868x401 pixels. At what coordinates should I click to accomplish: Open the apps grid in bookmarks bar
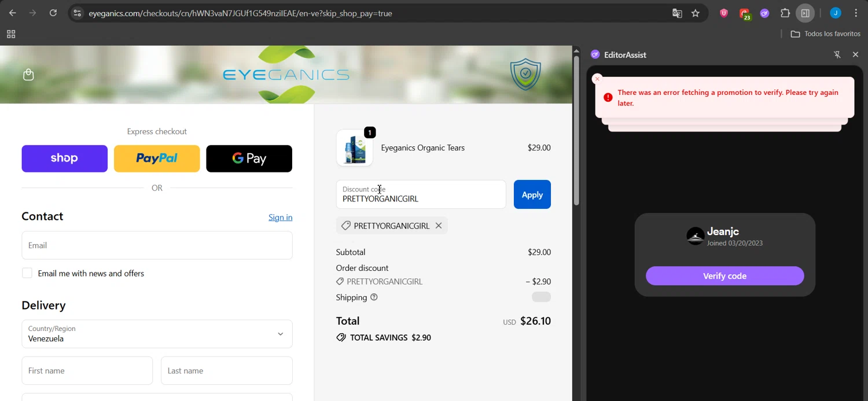[11, 34]
